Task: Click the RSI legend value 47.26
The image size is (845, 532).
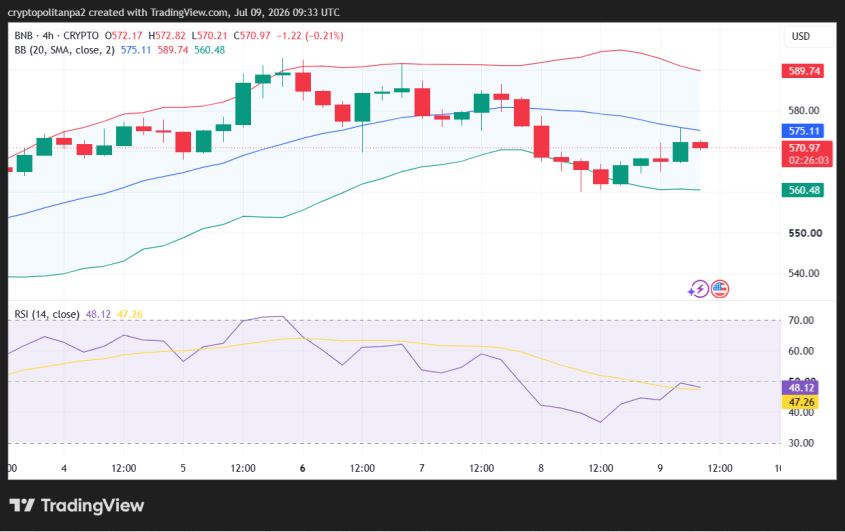Action: [x=130, y=314]
